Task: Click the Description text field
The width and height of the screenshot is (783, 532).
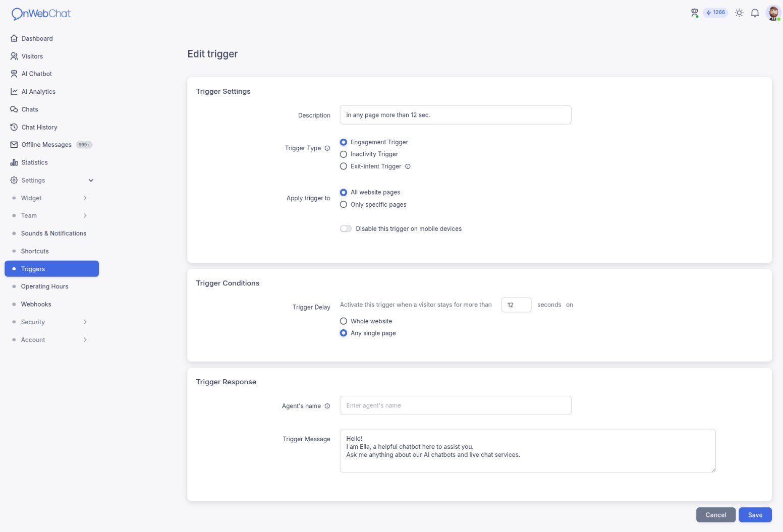Action: point(456,115)
